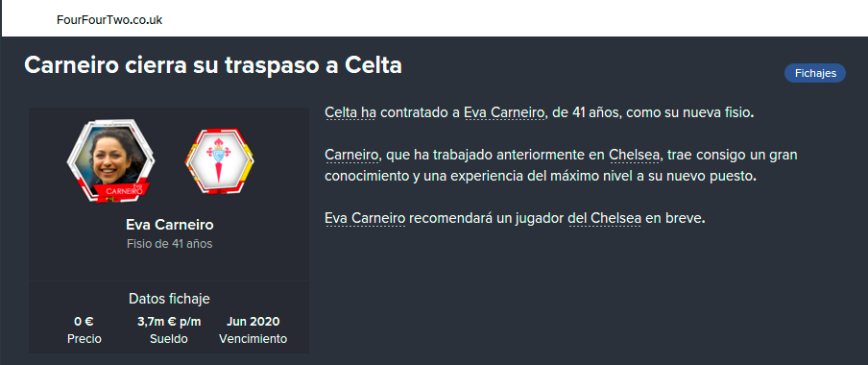Image resolution: width=868 pixels, height=365 pixels.
Task: Click Eva Carneiro link before 'recomendará'
Action: tap(366, 218)
